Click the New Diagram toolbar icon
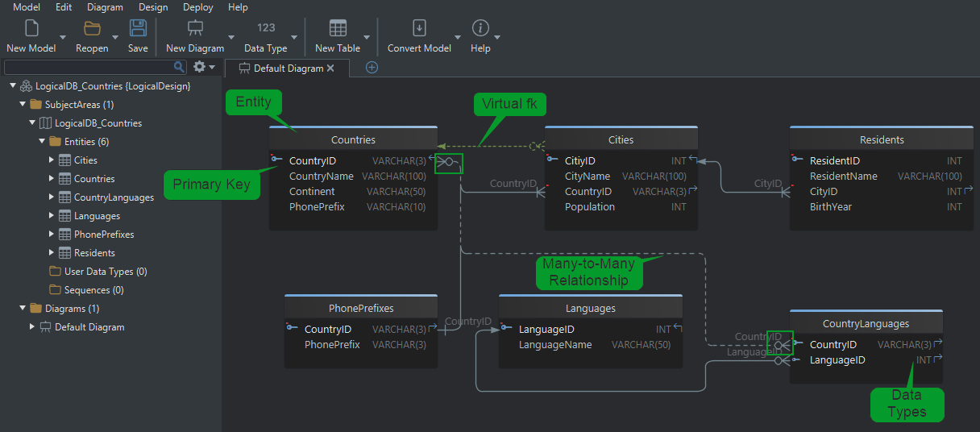Viewport: 980px width, 432px height. 195,28
